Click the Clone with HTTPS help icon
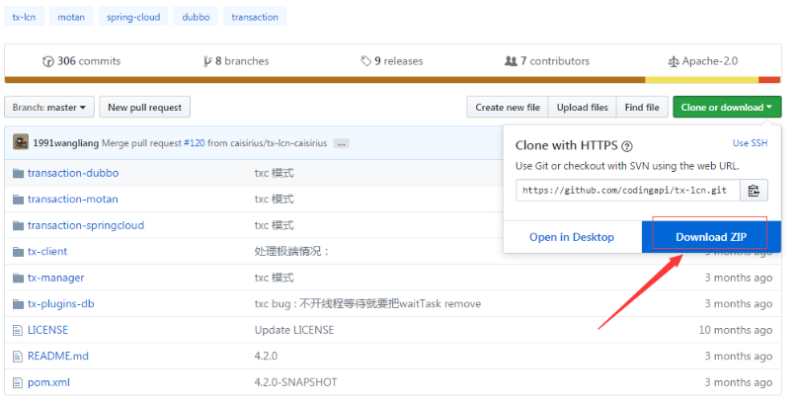The width and height of the screenshot is (786, 411). click(627, 146)
